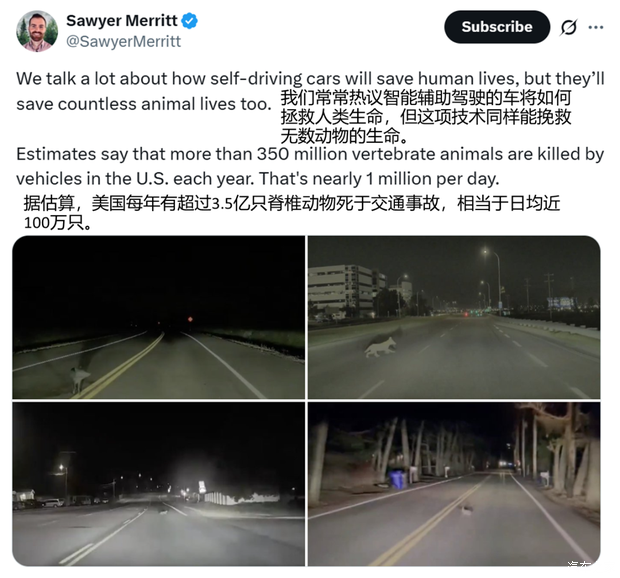
Task: Click the red light in top-left photo
Action: click(190, 319)
